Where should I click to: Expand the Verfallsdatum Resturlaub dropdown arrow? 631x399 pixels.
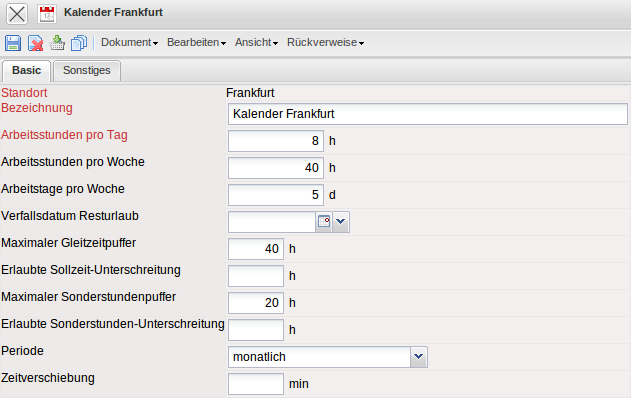(x=341, y=222)
